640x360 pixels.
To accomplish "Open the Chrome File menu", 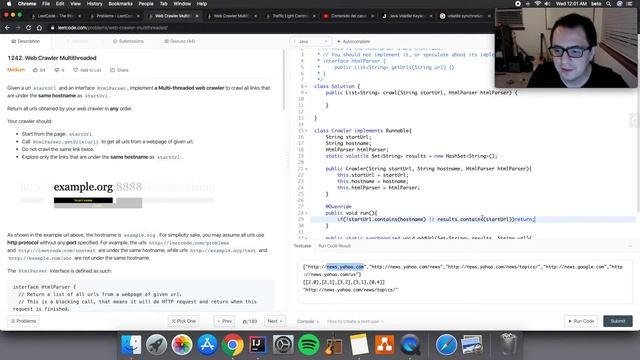I will 46,4.
